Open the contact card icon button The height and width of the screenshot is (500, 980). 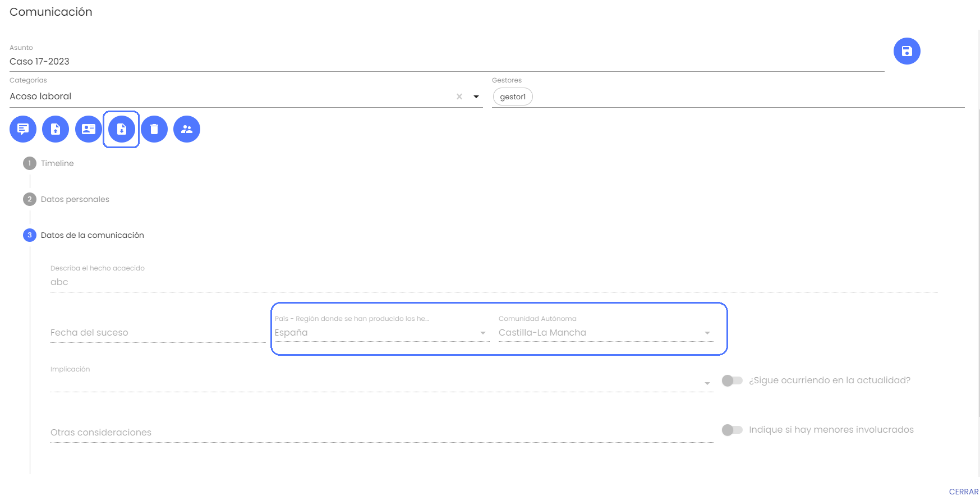click(x=89, y=129)
